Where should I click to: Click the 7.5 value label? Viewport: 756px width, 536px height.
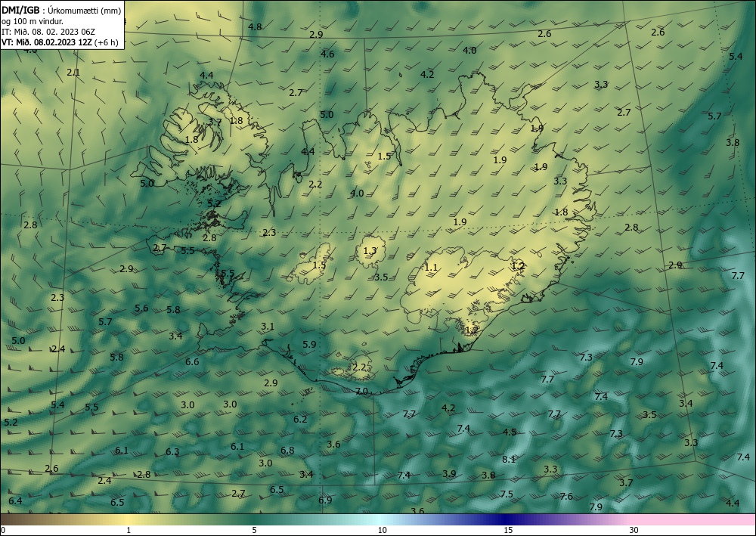[x=507, y=494]
